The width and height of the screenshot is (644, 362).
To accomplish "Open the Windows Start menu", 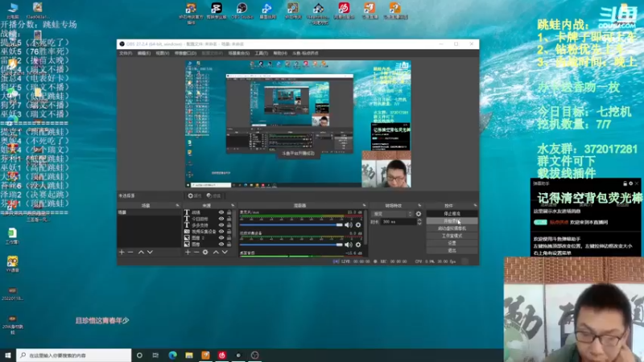I will tap(8, 356).
